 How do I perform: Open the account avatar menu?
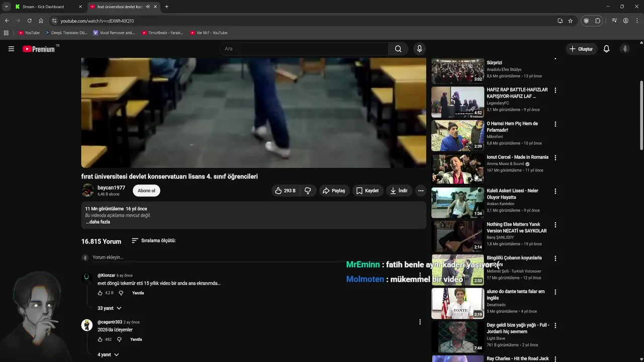pyautogui.click(x=625, y=49)
